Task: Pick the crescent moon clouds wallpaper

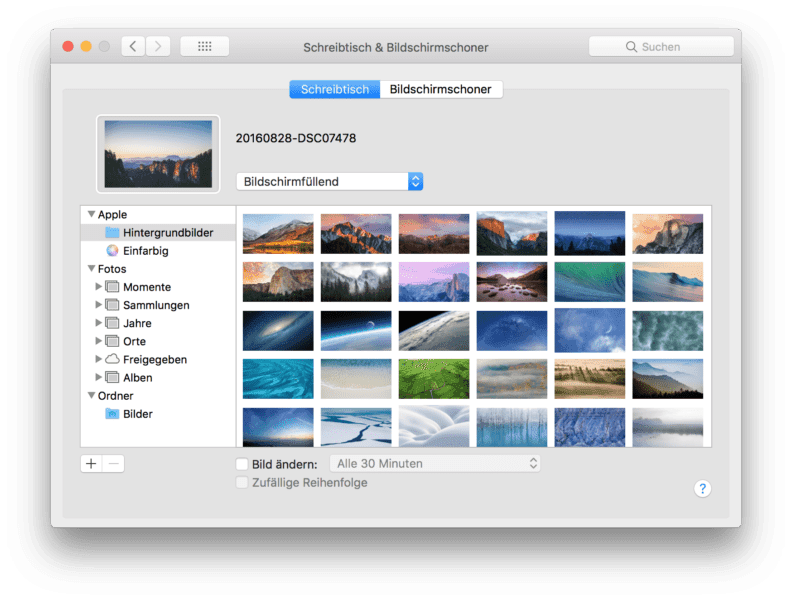Action: (x=589, y=330)
